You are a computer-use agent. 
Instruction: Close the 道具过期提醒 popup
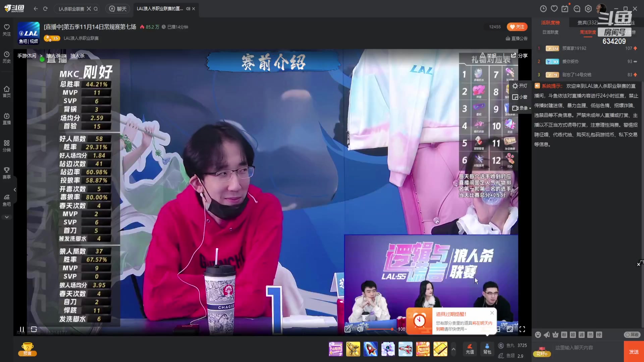pos(492,313)
